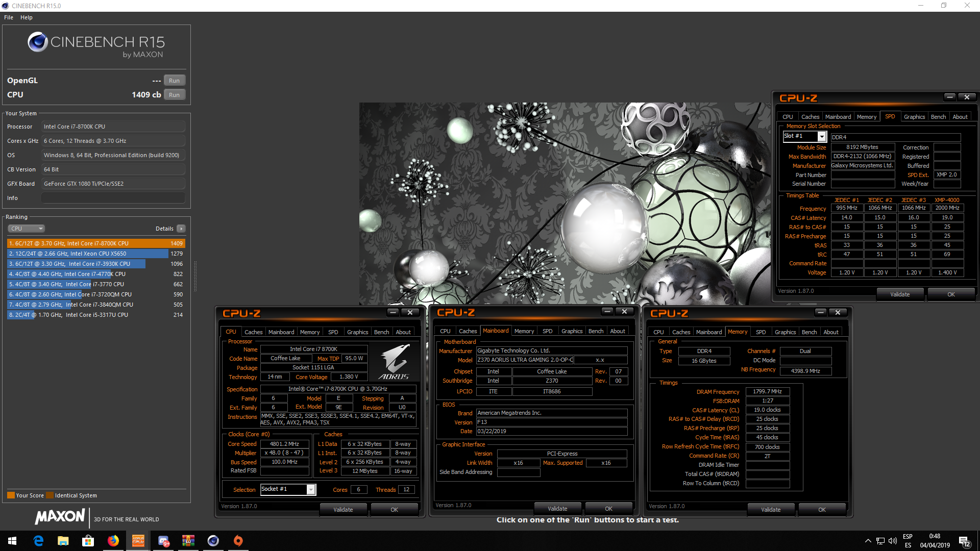Minimize the CPU-Z Mainboard window

(607, 311)
